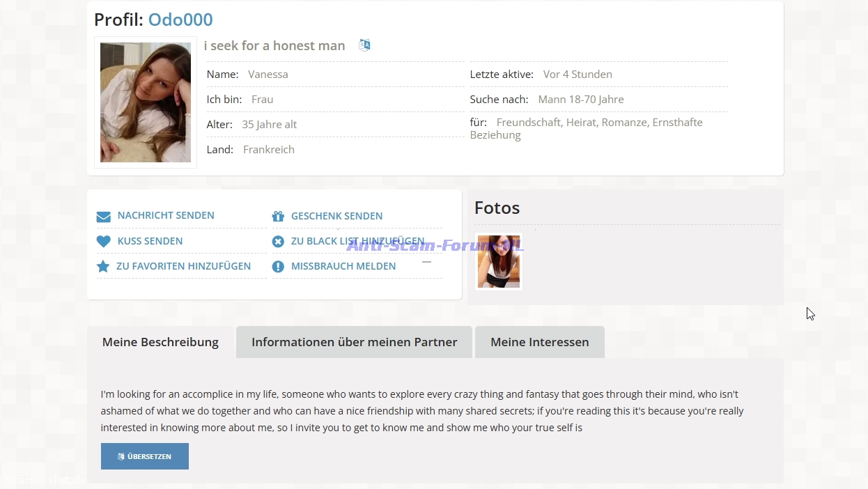
Task: Click the exclamation icon for Missbrauch melden
Action: 278,267
